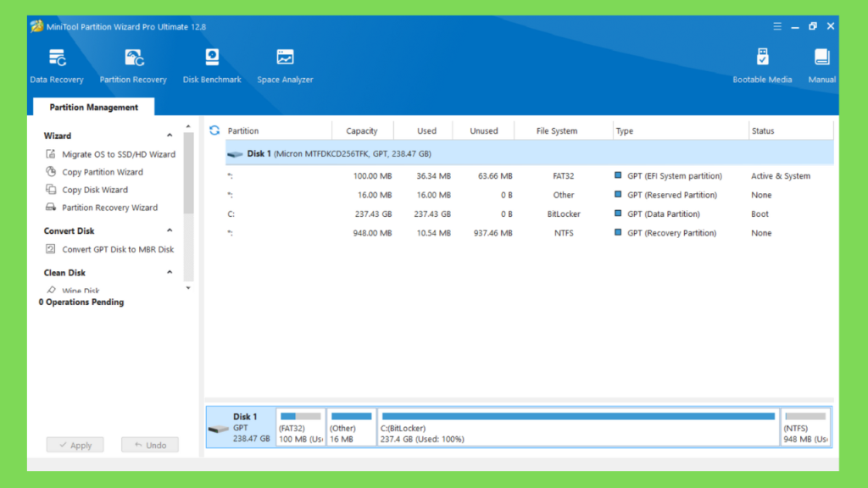The height and width of the screenshot is (488, 868).
Task: Select C:(BitLocker) block in disk map
Action: coord(578,427)
